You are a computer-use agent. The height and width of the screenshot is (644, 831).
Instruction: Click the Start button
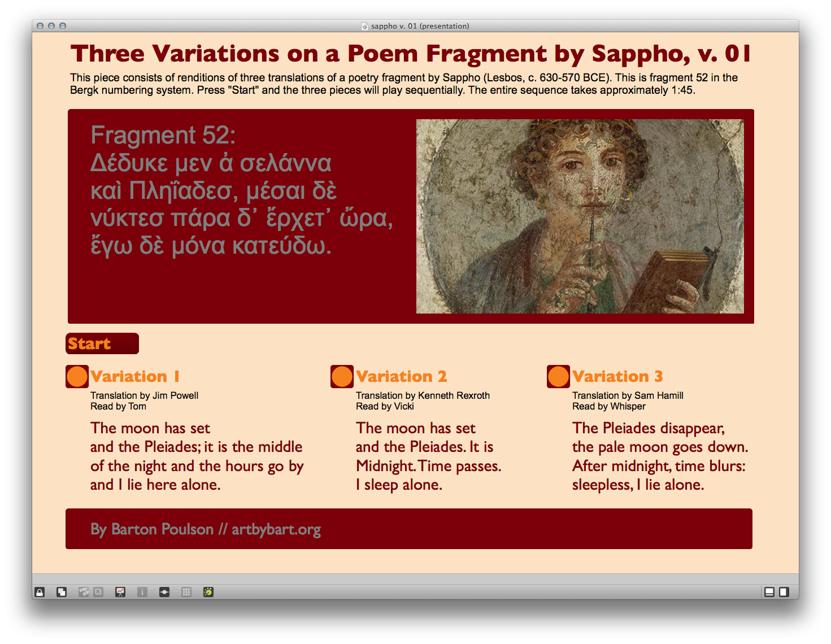click(102, 343)
